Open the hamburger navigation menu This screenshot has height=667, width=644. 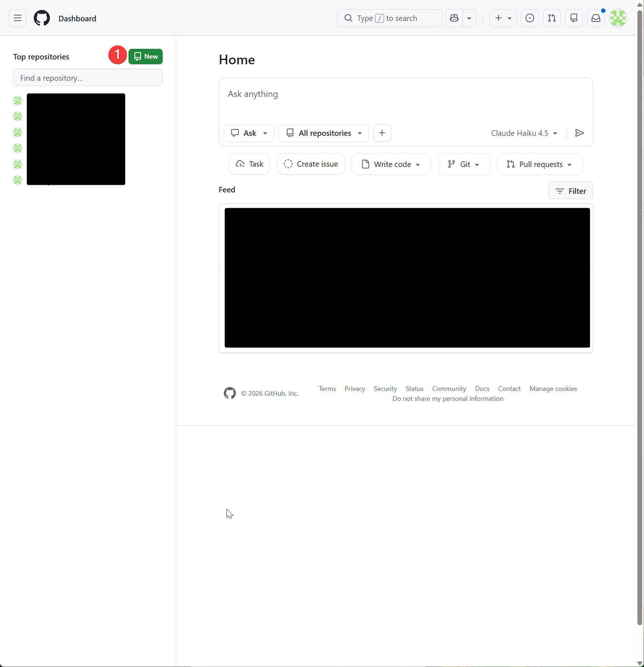point(17,18)
